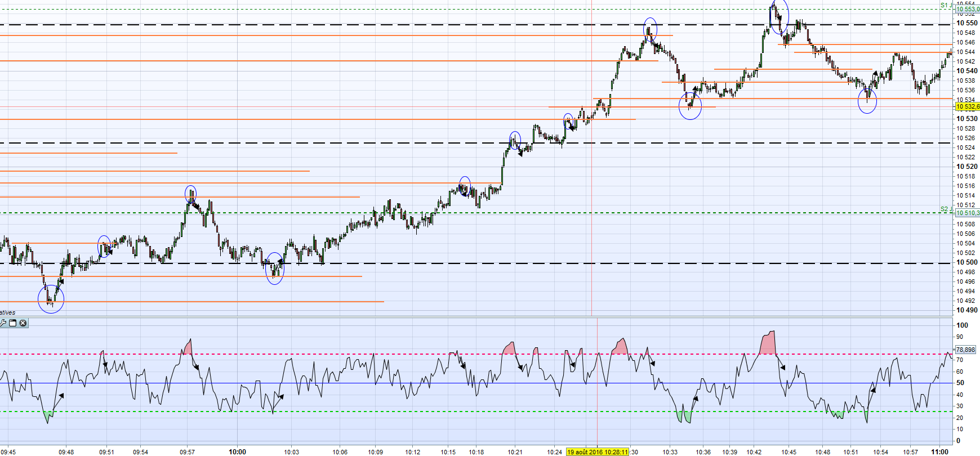980x456 pixels.
Task: Click the 10:36 time axis label
Action: point(703,452)
